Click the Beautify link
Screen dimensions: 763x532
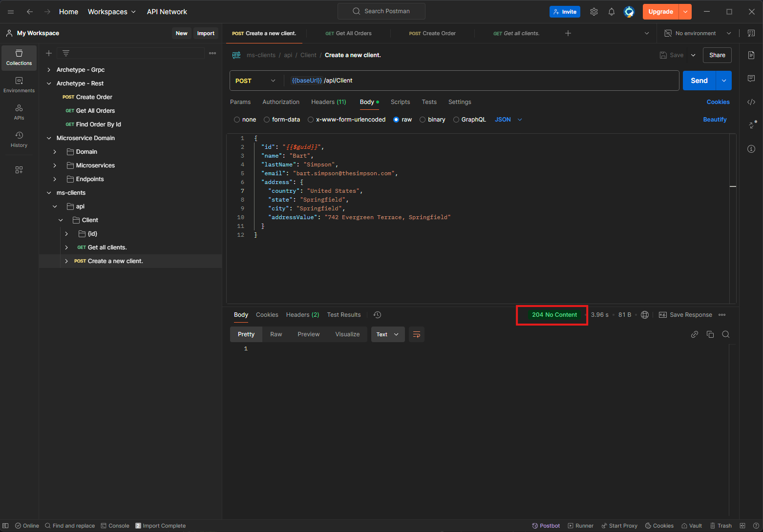[x=715, y=120]
